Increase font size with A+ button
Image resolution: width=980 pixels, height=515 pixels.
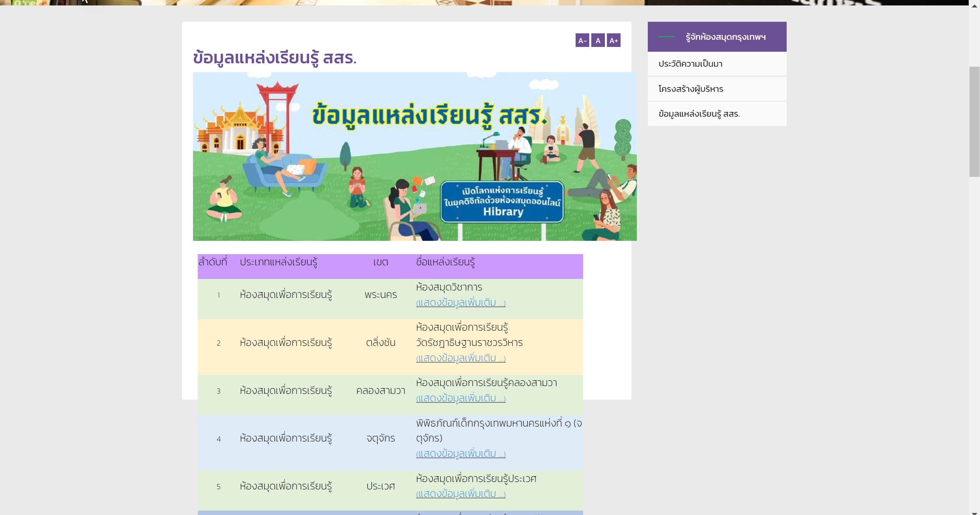[613, 40]
